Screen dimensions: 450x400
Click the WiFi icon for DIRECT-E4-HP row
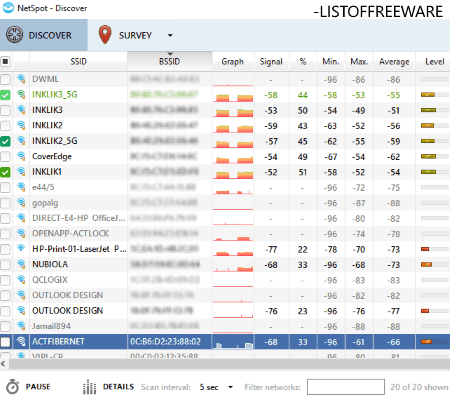[x=21, y=218]
